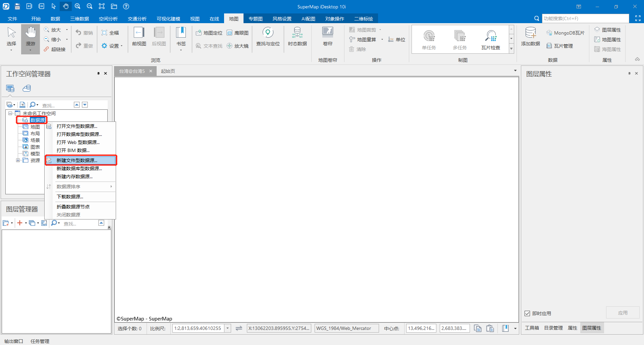Switch to workspace tree view icon
The width and height of the screenshot is (644, 345).
[x=10, y=88]
